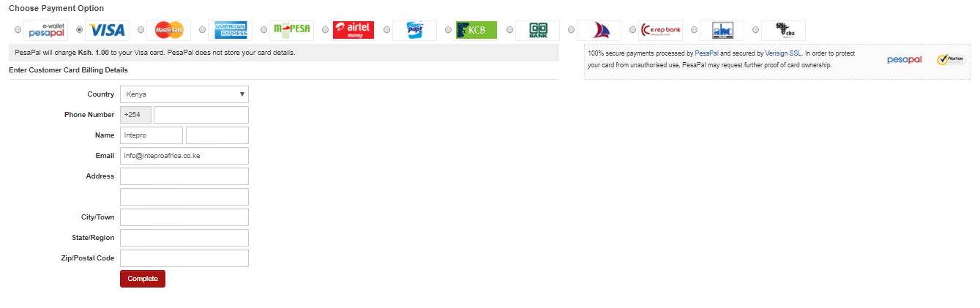Select the MasterCard radio button
The height and width of the screenshot is (308, 980).
click(141, 30)
